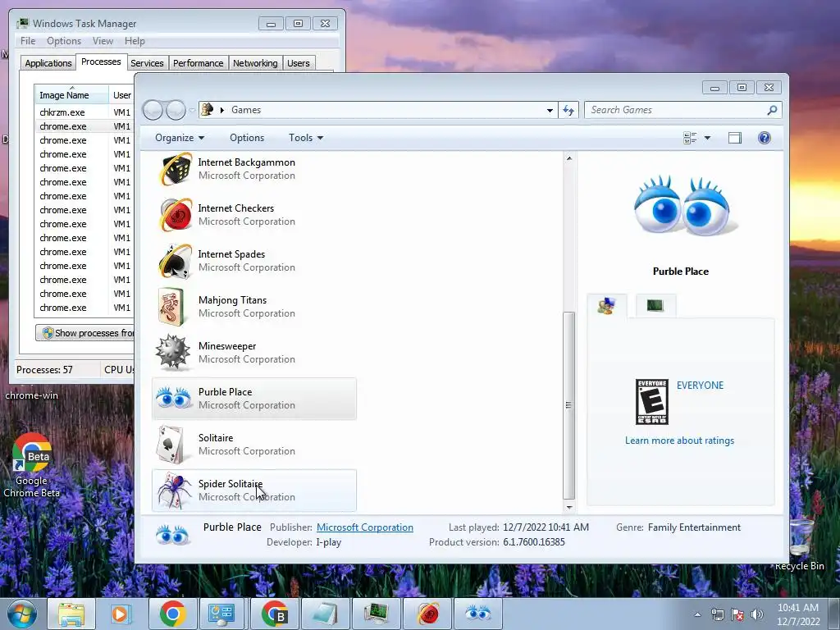Sort by User column header in Task Manager
840x630 pixels.
pos(121,95)
